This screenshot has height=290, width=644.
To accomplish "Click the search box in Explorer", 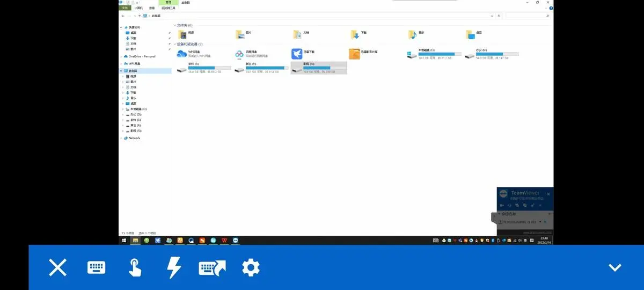I will (528, 16).
